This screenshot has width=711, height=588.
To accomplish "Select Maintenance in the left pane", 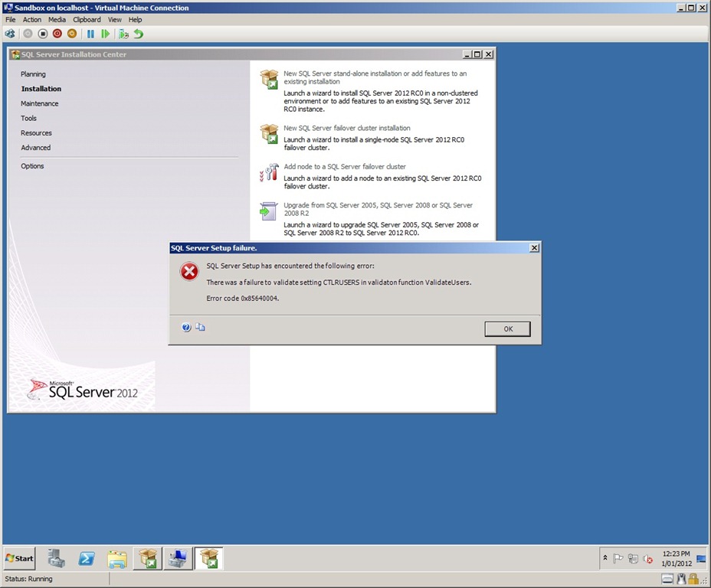I will coord(40,103).
